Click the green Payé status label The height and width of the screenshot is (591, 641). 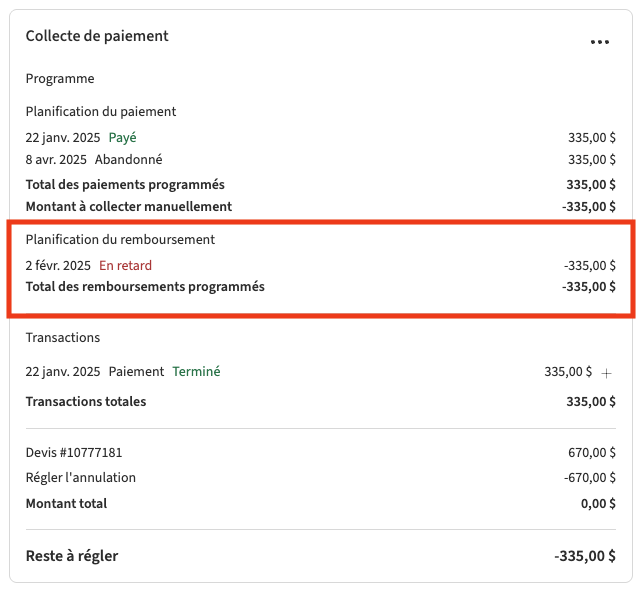(122, 137)
